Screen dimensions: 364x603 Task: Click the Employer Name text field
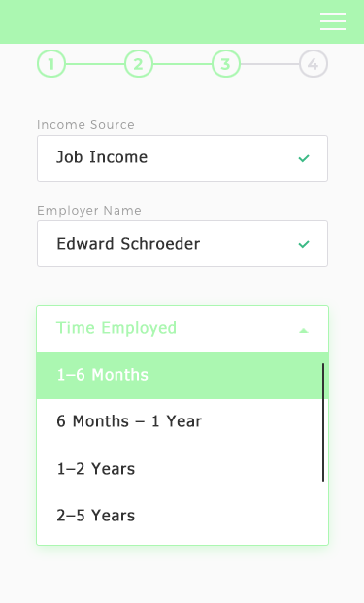[x=182, y=244]
